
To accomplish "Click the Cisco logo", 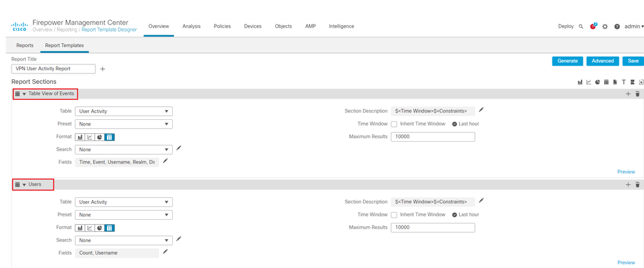I will click(19, 26).
